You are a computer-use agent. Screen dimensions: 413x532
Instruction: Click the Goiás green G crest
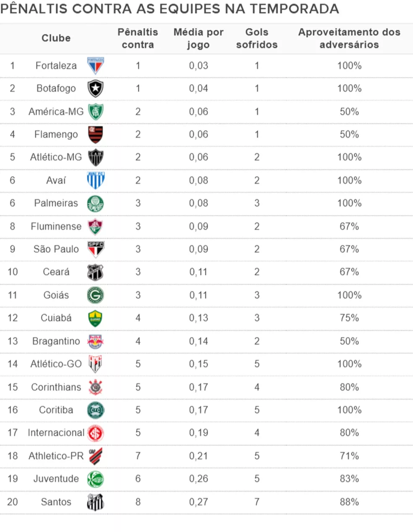coord(96,295)
